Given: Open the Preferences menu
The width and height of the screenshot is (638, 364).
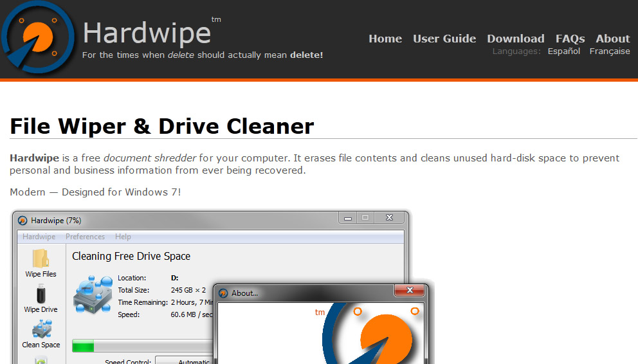Looking at the screenshot, I should pyautogui.click(x=85, y=237).
